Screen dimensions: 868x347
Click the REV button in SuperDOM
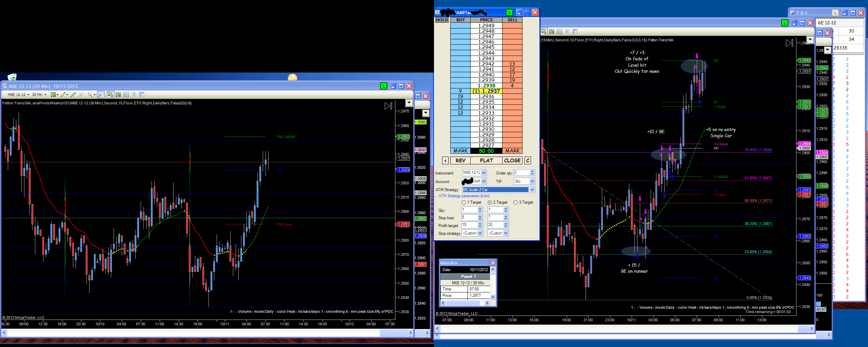[460, 161]
